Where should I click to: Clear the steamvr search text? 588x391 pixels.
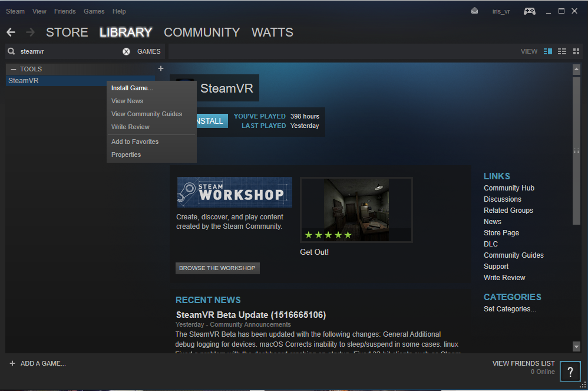tap(126, 51)
